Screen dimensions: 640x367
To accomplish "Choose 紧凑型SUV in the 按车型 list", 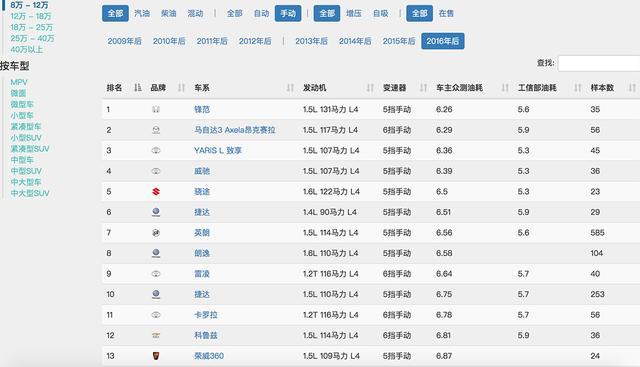I will coord(30,149).
